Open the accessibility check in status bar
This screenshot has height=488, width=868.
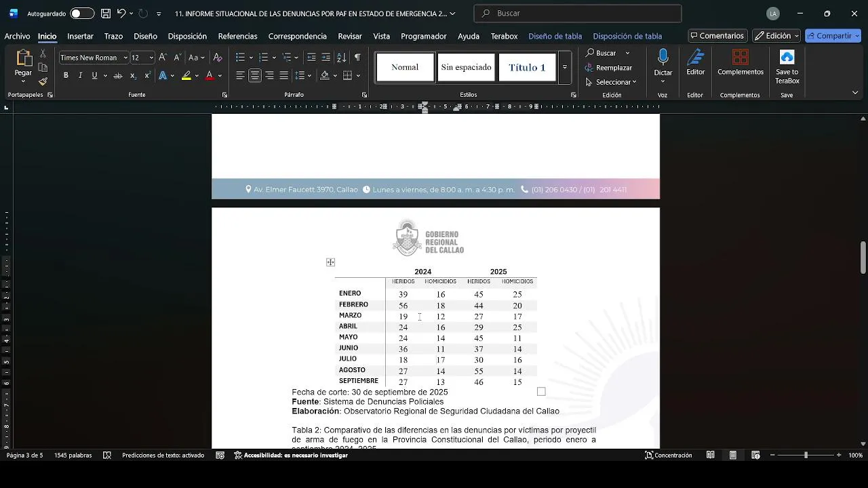click(x=291, y=455)
